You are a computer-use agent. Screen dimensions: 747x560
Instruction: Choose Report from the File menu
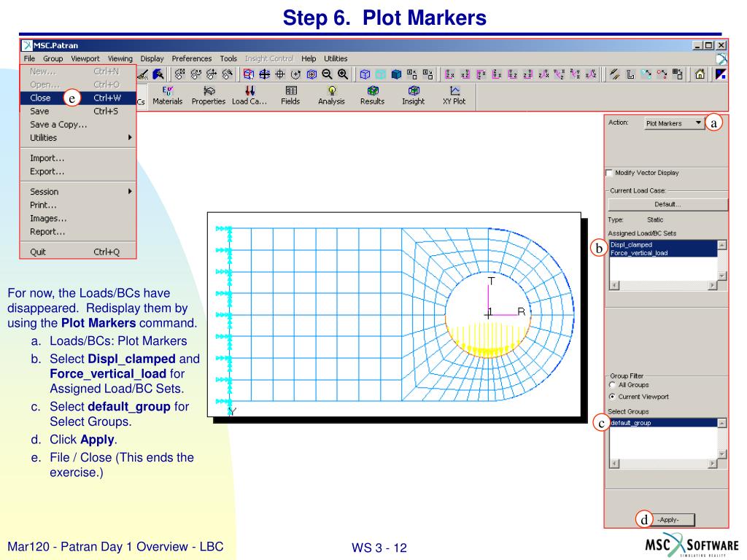[77, 231]
